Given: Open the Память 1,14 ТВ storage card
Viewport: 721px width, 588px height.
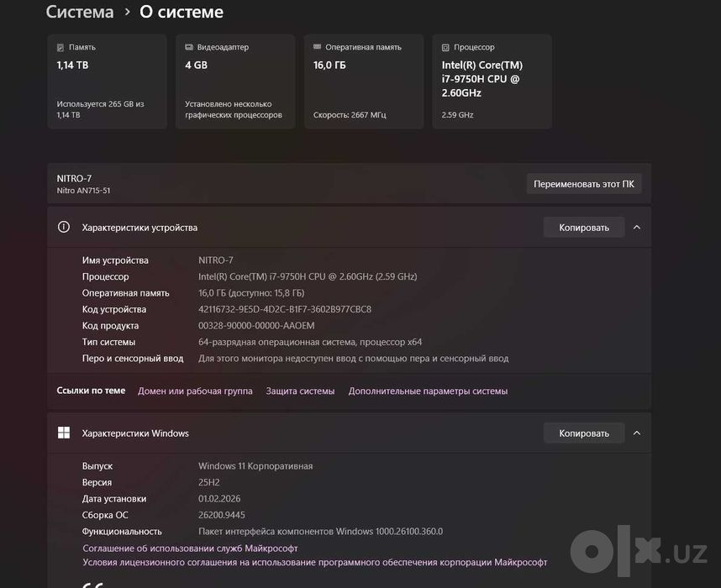Looking at the screenshot, I should pyautogui.click(x=107, y=81).
